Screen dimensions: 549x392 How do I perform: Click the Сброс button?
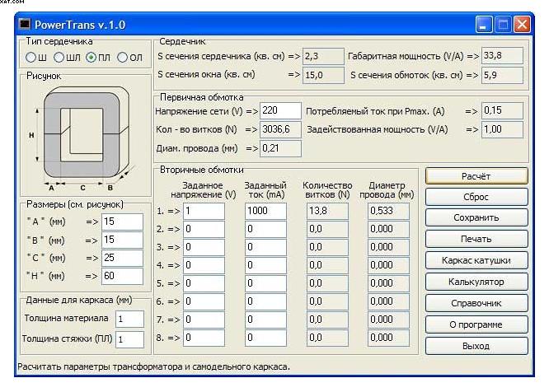point(476,197)
